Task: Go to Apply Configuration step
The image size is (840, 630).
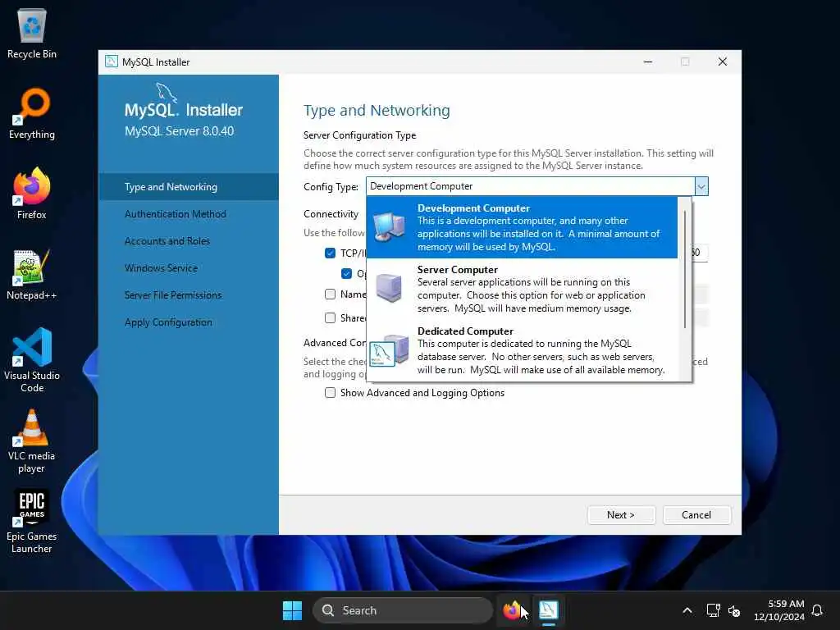Action: pyautogui.click(x=168, y=322)
